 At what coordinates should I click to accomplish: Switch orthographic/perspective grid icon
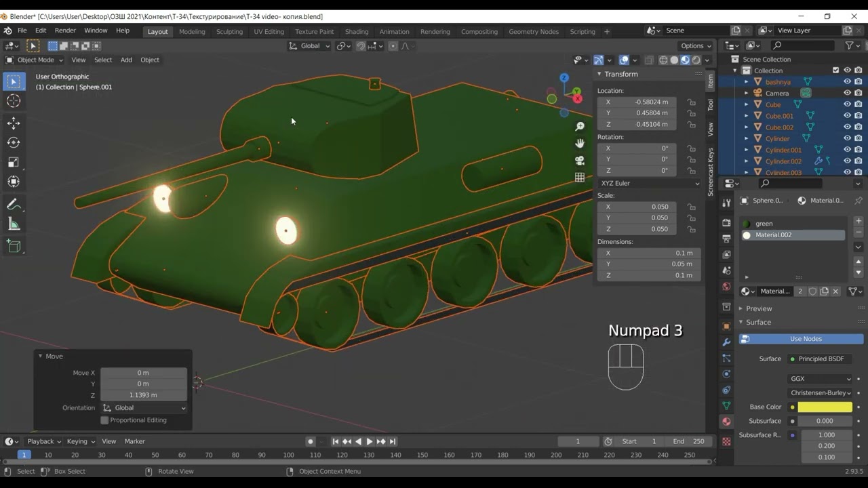pyautogui.click(x=580, y=178)
